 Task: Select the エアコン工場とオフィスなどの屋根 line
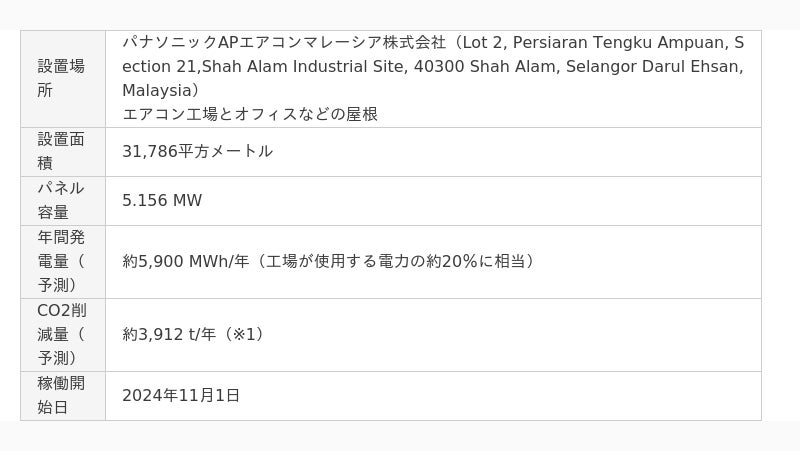click(250, 114)
